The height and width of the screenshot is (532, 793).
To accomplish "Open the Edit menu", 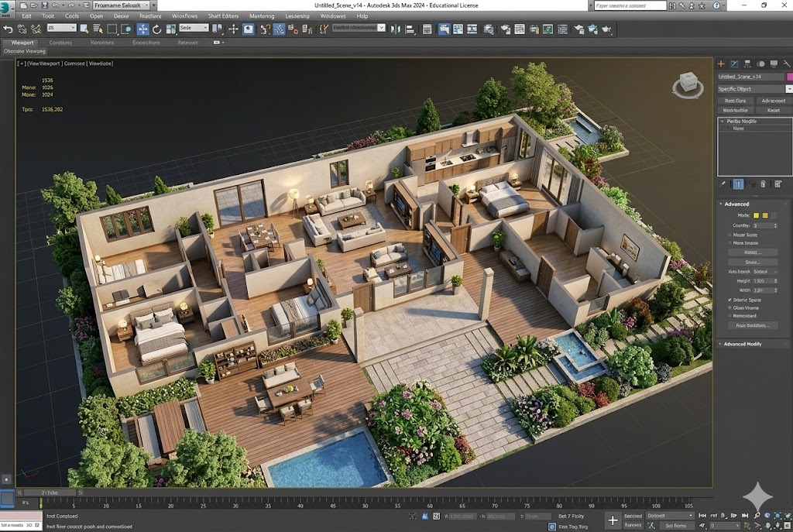I will pos(27,15).
